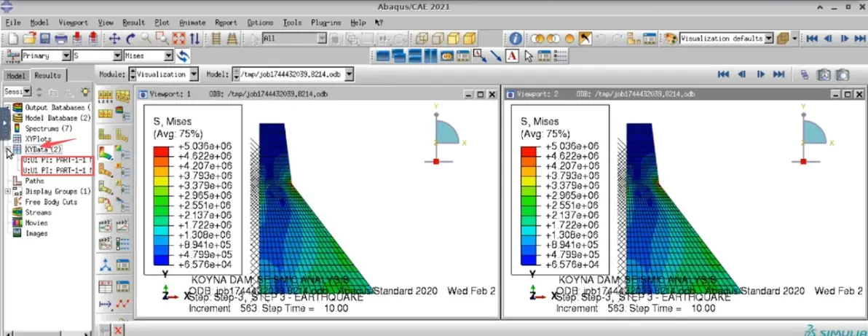Expand the Display Groups tree node

click(8, 191)
